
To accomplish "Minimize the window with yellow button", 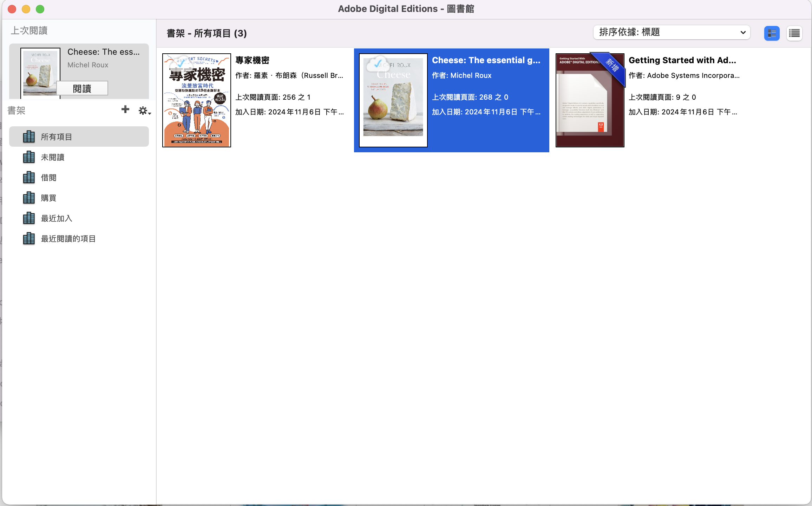I will [x=26, y=9].
